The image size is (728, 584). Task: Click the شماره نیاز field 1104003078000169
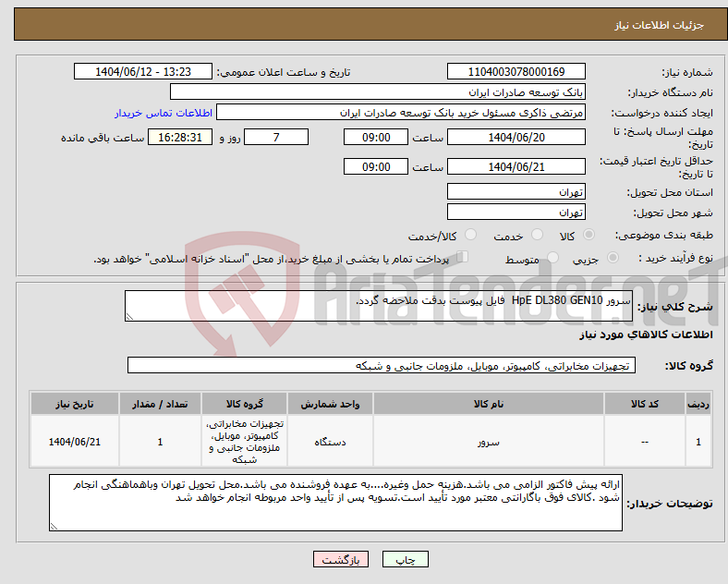[x=516, y=72]
